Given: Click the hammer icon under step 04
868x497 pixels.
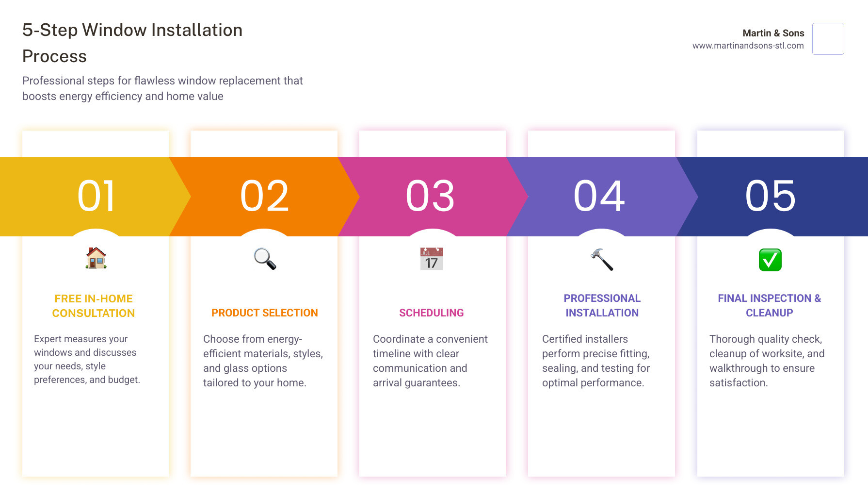Looking at the screenshot, I should click(602, 259).
